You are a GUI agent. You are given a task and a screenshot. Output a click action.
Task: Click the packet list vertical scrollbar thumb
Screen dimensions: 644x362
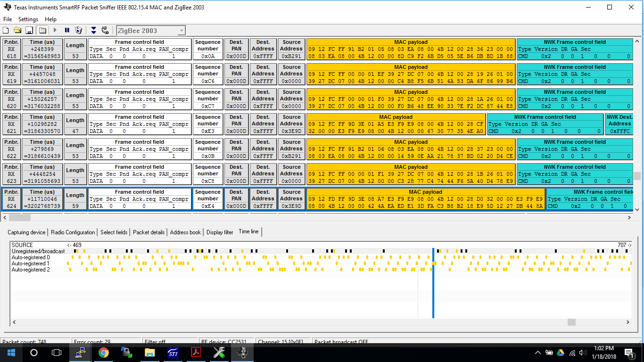[637, 176]
